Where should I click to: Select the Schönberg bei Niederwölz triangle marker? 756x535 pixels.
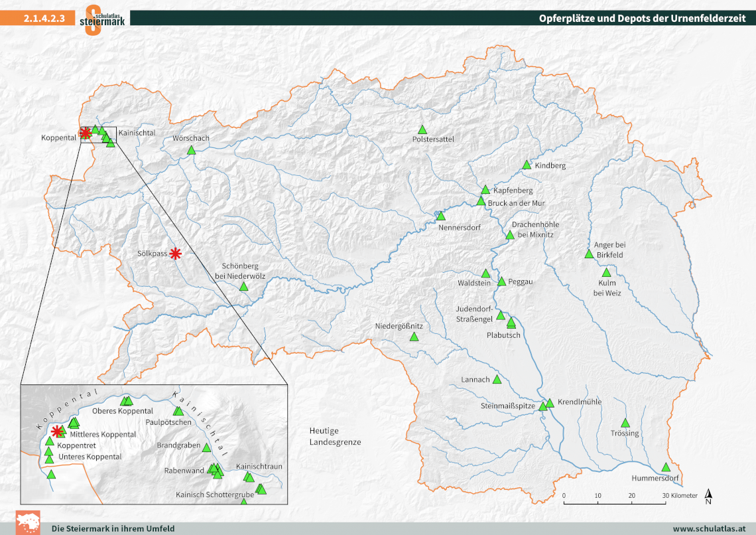tap(243, 287)
